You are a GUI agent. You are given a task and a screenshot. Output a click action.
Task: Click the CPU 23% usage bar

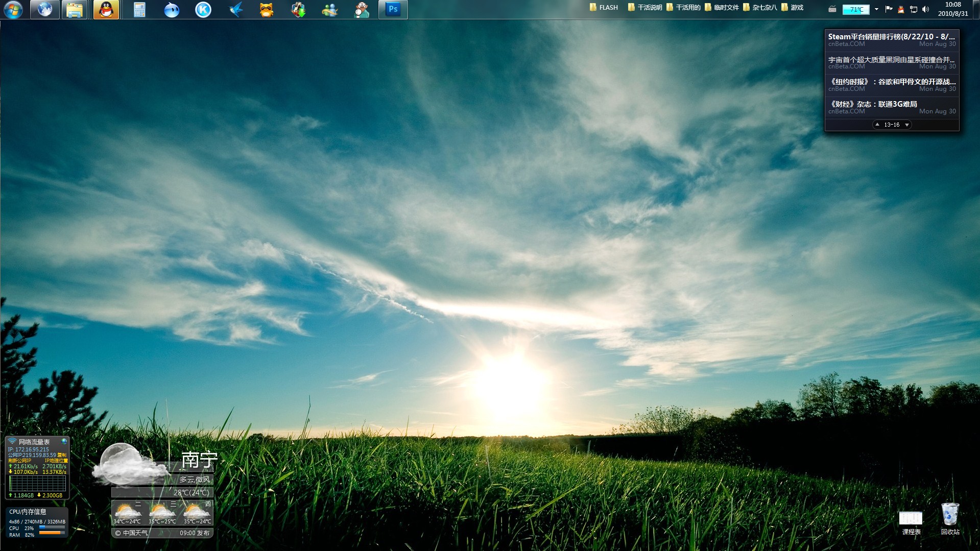[x=52, y=528]
